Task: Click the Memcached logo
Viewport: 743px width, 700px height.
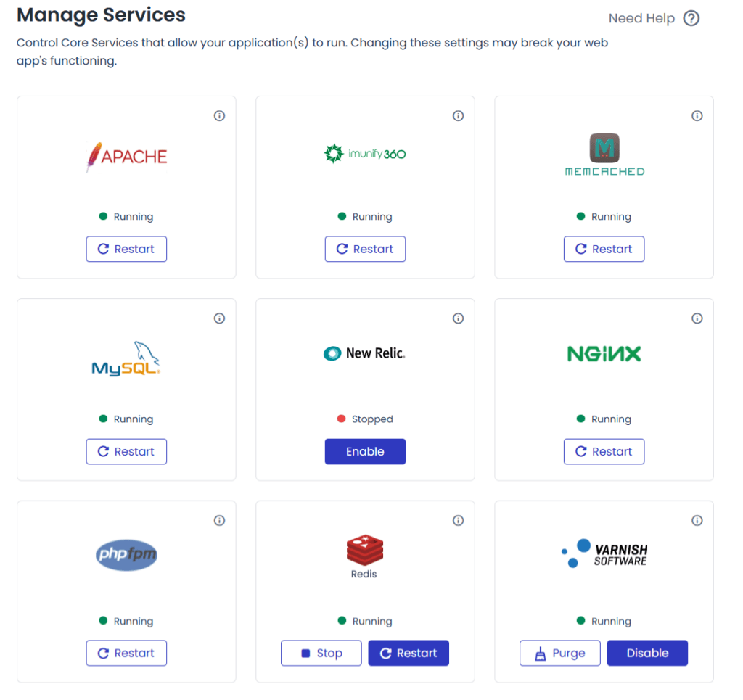Action: [604, 155]
